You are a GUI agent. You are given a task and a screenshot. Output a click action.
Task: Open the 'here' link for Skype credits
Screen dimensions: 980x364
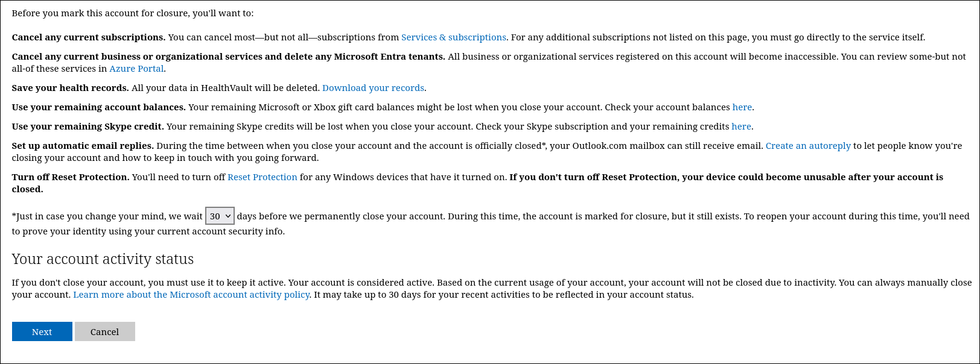(x=741, y=127)
